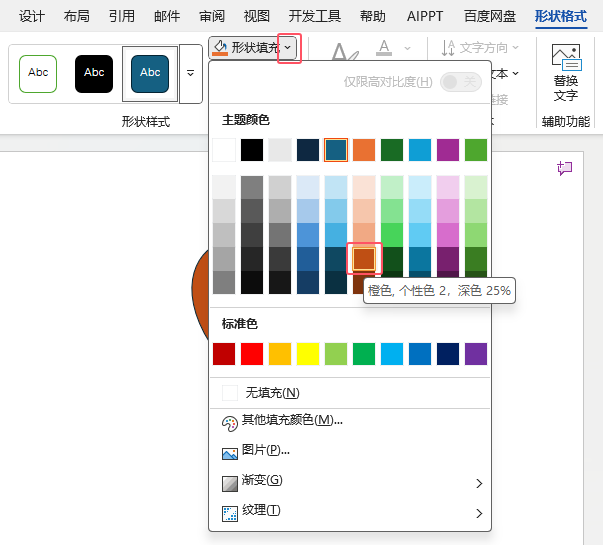Viewport: 603px width, 545px height.
Task: Select the 形状格式 tab
Action: (x=561, y=16)
